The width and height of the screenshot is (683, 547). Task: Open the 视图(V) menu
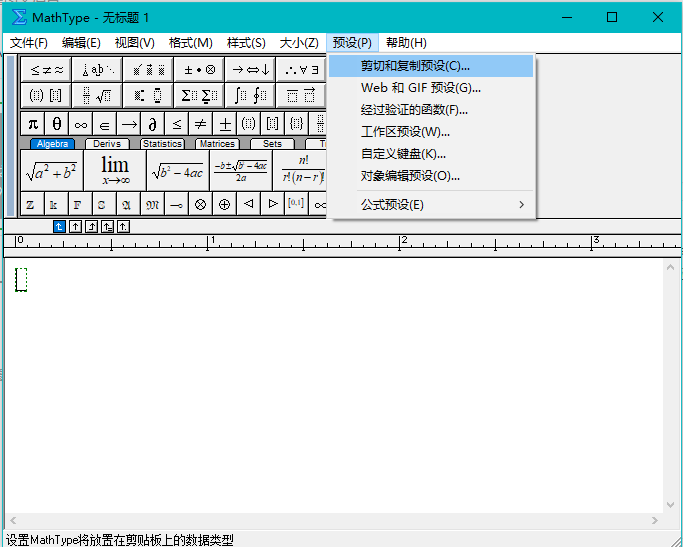click(x=135, y=43)
